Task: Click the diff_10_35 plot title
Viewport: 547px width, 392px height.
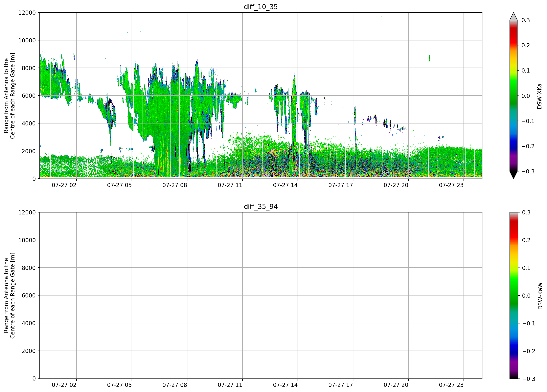Action: [261, 7]
